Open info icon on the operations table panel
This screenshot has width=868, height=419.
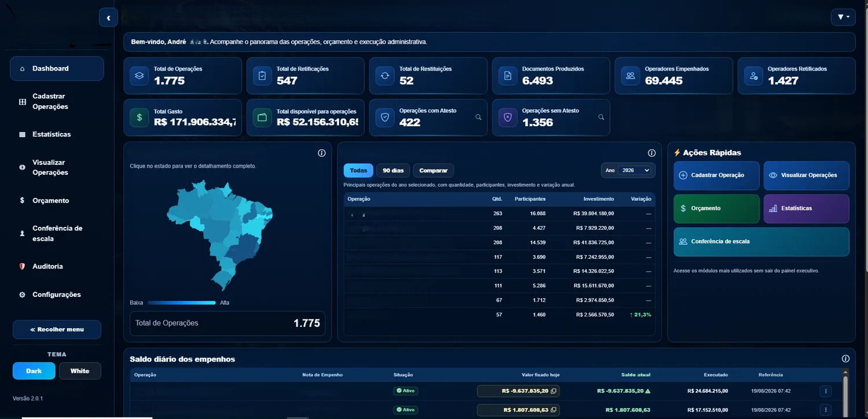pos(652,153)
